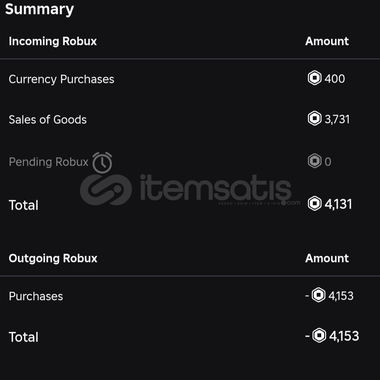
Task: Click the Robux icon in incoming Total row
Action: pos(314,204)
